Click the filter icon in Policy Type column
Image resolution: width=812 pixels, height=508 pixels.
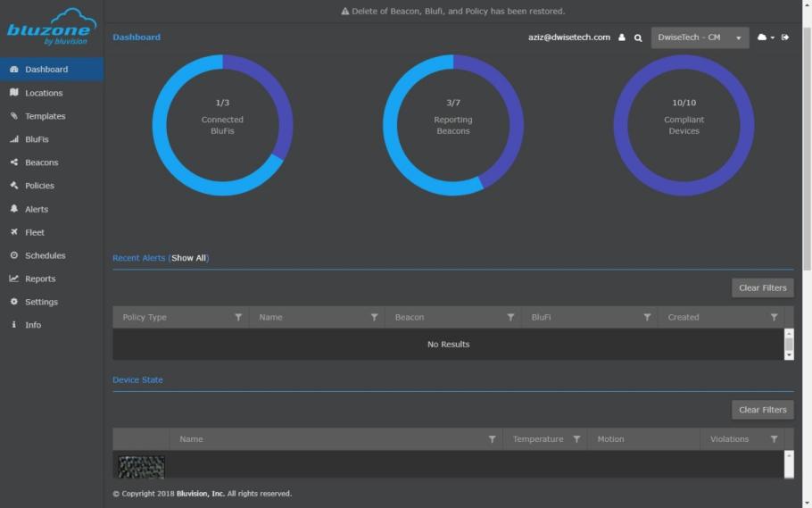point(238,317)
